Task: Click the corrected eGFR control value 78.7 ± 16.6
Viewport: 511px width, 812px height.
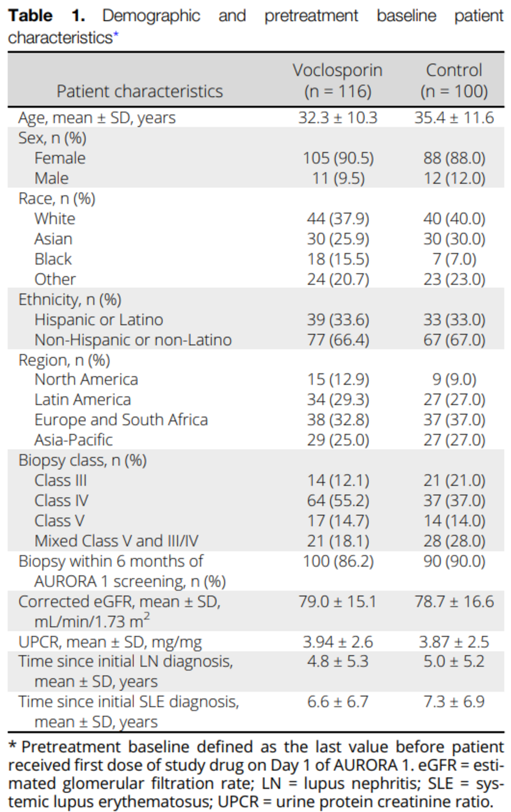Action: (x=454, y=601)
